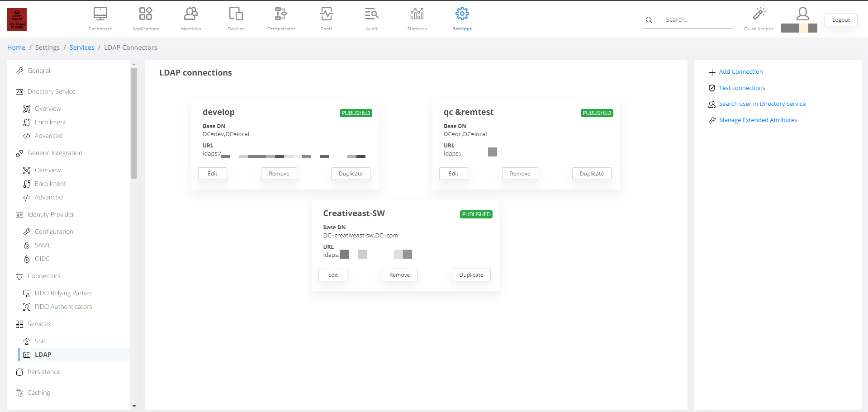The height and width of the screenshot is (412, 868).
Task: Select FIDO Relying Parties in sidebar
Action: [x=63, y=293]
